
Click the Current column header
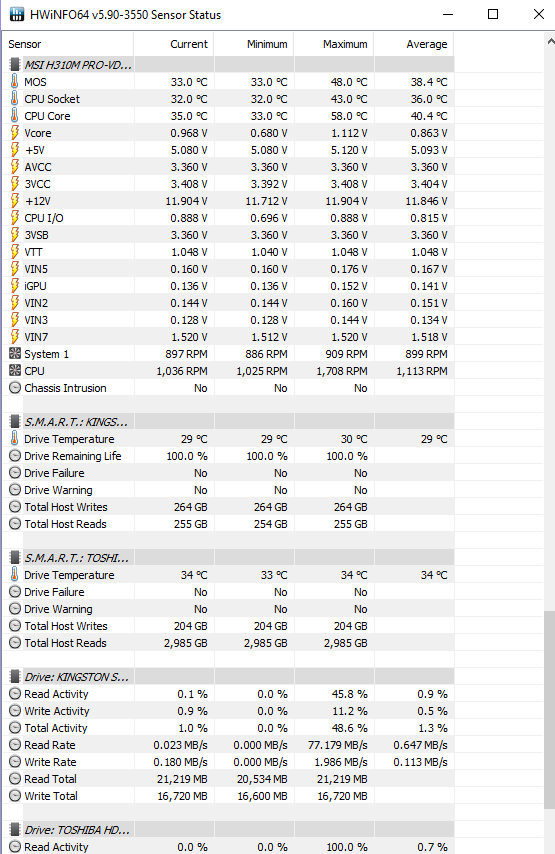click(174, 44)
